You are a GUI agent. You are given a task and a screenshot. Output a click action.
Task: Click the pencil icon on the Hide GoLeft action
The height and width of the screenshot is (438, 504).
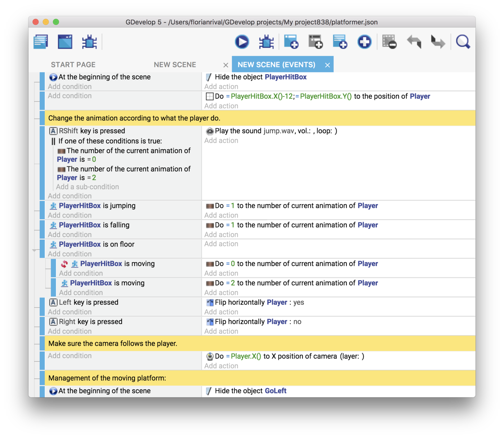point(209,391)
